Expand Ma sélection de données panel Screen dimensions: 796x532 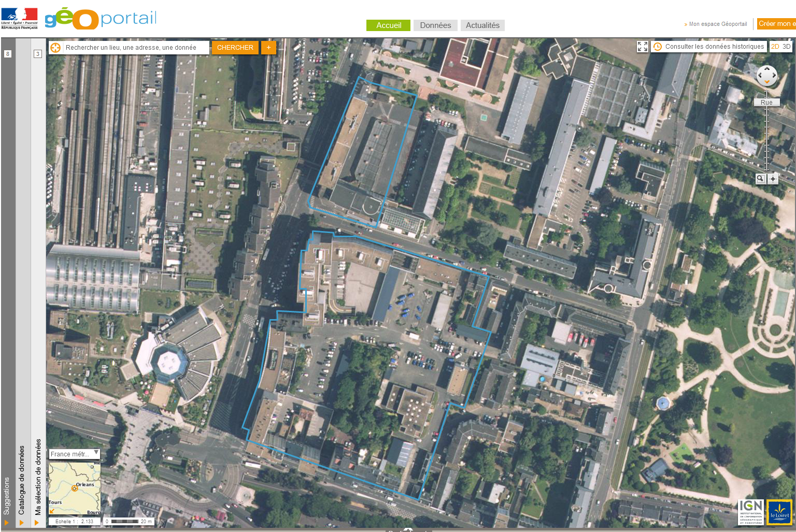click(x=37, y=522)
